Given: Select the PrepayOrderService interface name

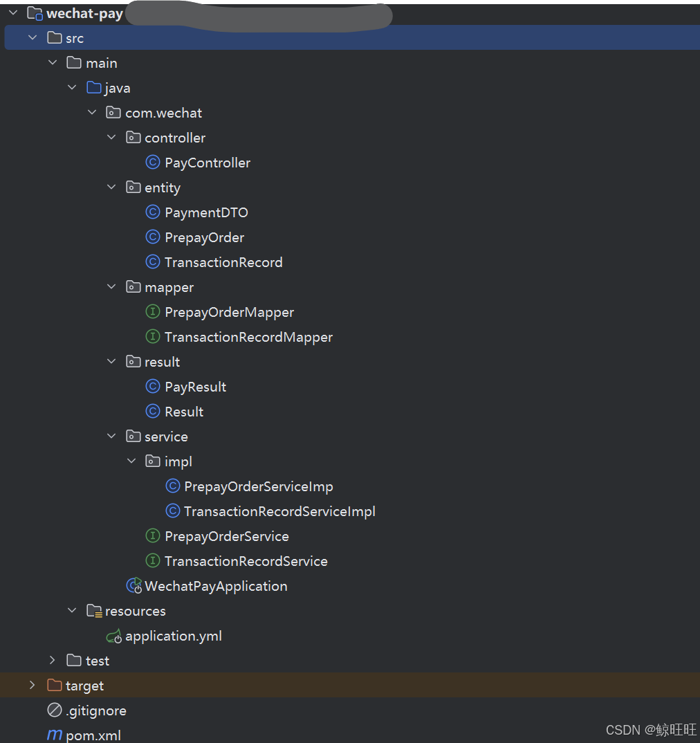Looking at the screenshot, I should (227, 536).
